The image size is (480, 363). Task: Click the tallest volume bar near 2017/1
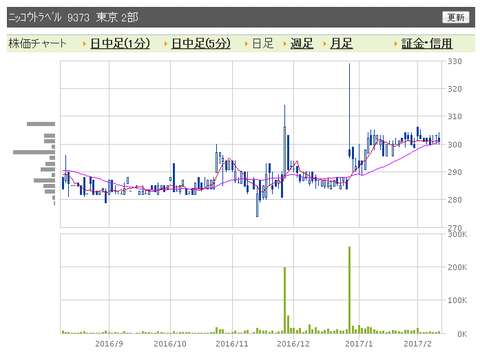pos(349,290)
